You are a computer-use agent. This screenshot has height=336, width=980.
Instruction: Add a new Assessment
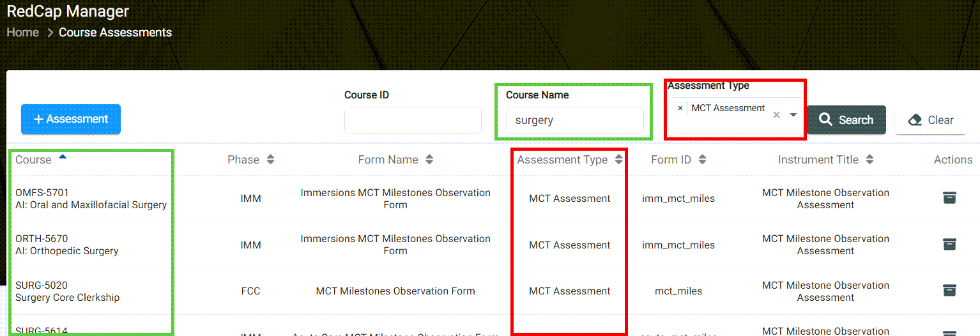(x=71, y=119)
